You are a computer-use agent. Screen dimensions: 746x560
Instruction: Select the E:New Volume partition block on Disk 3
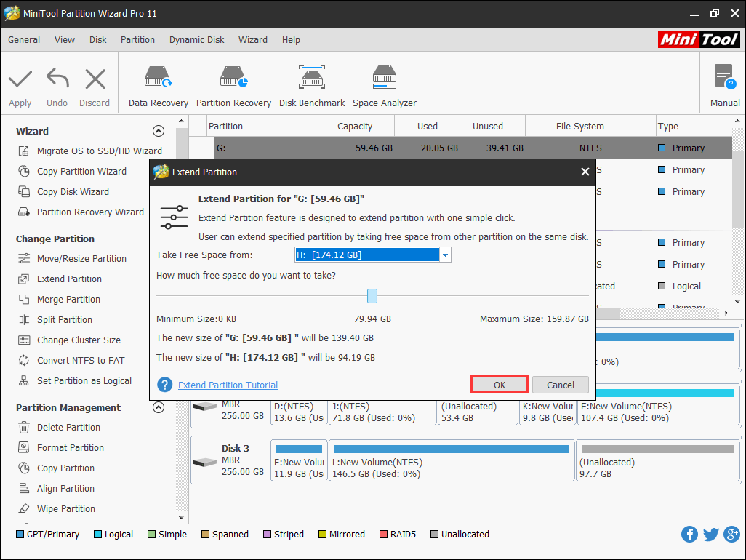[x=300, y=460]
